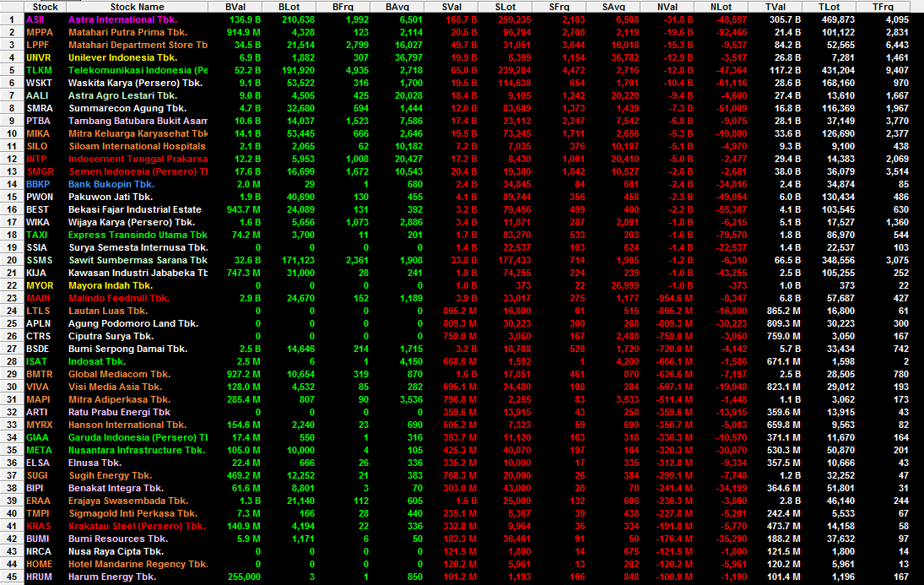Viewport: 924px width, 585px height.
Task: Select the SSMS ticker cell
Action: [x=39, y=261]
